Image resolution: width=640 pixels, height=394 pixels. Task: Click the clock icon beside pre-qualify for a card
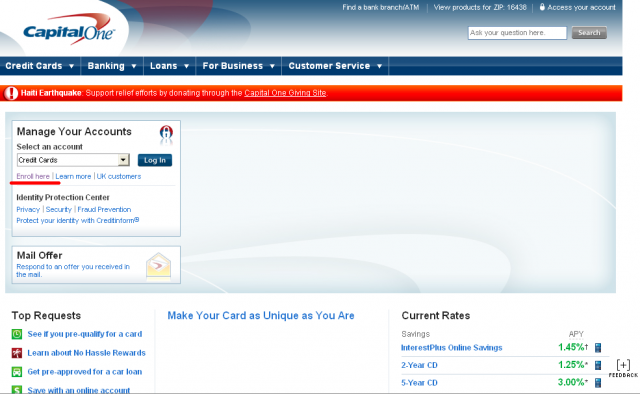click(x=17, y=334)
